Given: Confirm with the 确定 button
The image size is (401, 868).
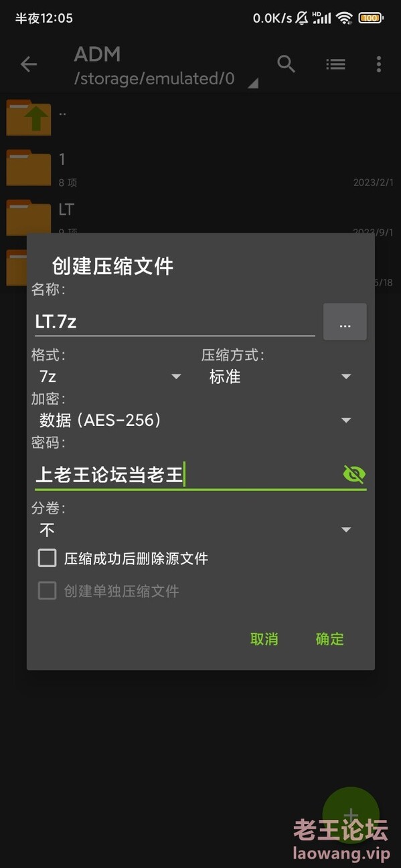Looking at the screenshot, I should point(330,639).
